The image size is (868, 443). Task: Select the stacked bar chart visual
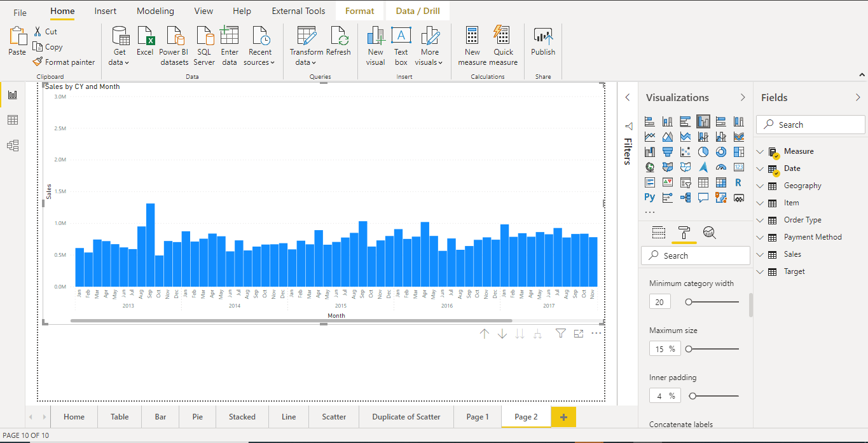[650, 121]
